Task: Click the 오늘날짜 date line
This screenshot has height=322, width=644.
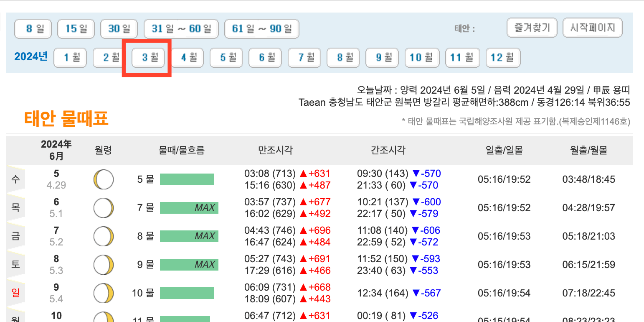Action: coord(493,90)
